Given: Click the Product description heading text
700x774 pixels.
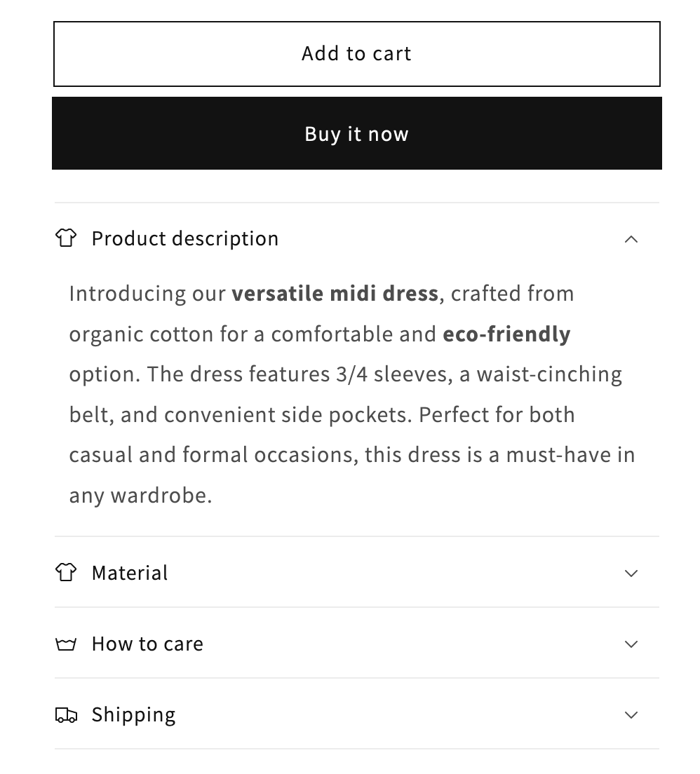Looking at the screenshot, I should click(x=185, y=238).
